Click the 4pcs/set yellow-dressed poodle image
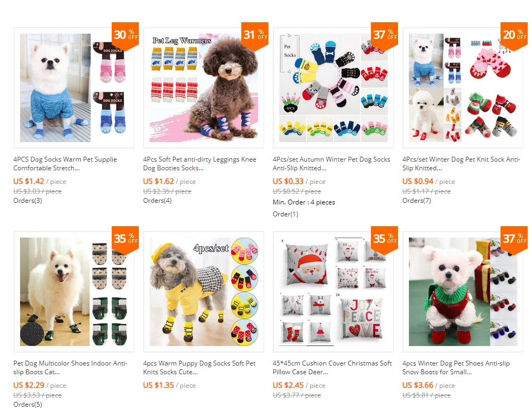This screenshot has height=416, width=532. pyautogui.click(x=203, y=292)
